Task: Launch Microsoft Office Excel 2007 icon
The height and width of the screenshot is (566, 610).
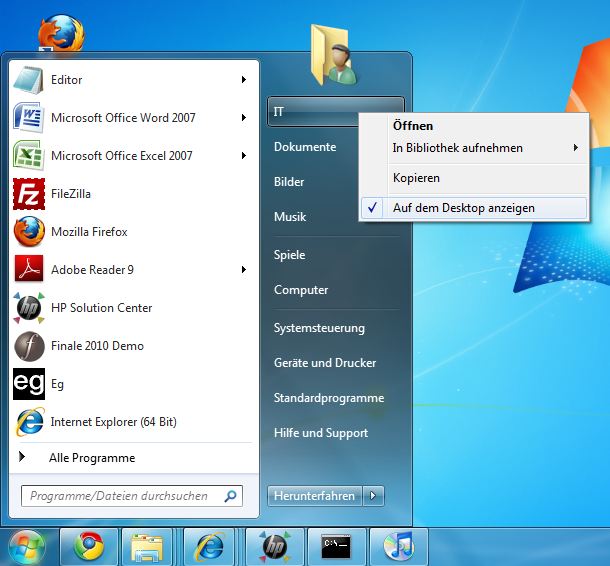Action: [x=28, y=155]
